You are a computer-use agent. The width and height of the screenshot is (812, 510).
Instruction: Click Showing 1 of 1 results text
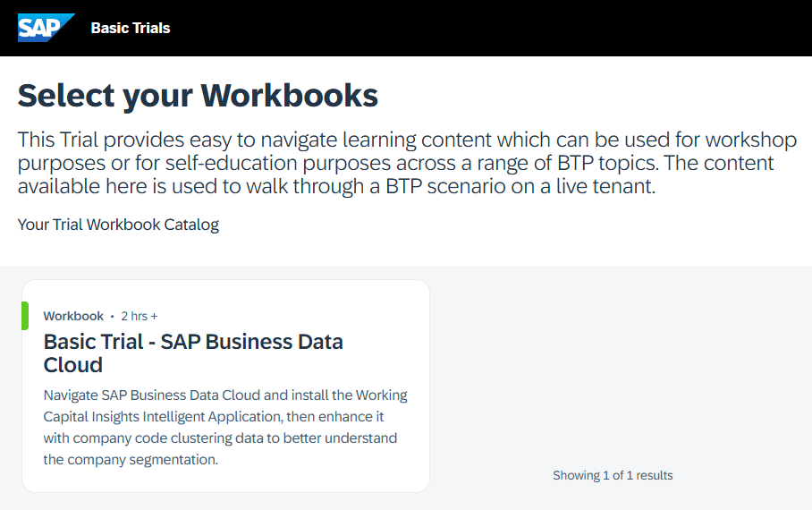click(613, 475)
